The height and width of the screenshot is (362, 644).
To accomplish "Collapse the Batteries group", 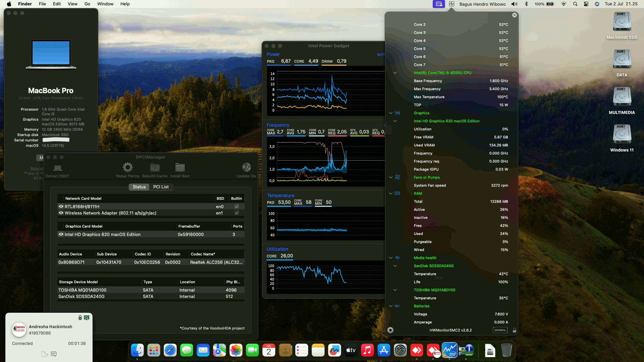I will (x=391, y=306).
